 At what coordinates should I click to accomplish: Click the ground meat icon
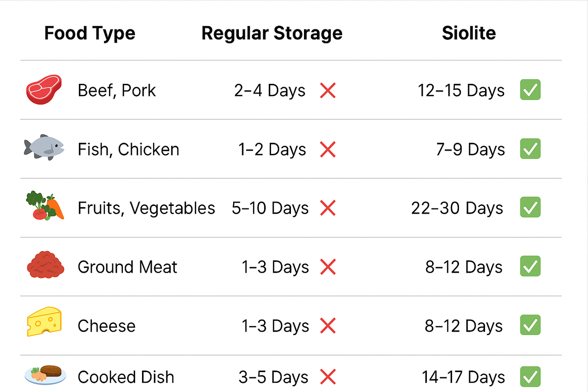[x=45, y=265]
